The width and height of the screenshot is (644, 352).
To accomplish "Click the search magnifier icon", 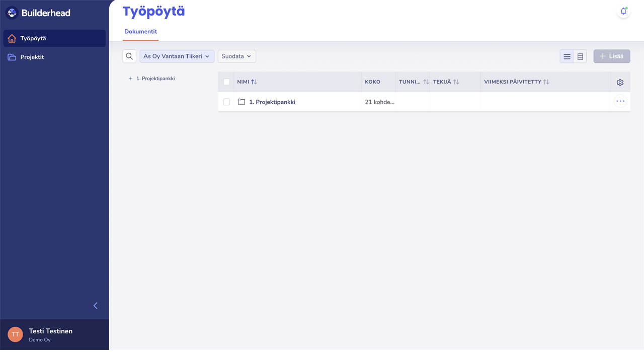I will [x=129, y=56].
